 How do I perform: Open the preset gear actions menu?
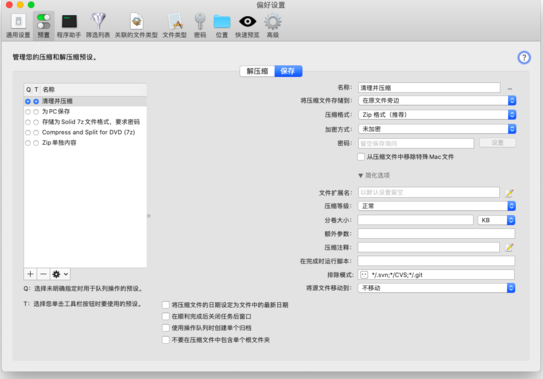pyautogui.click(x=60, y=274)
